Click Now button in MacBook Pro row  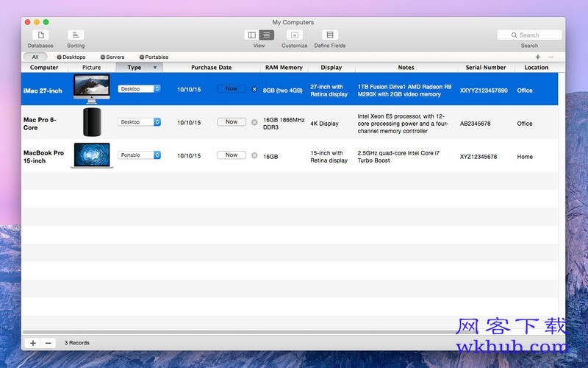tap(232, 155)
